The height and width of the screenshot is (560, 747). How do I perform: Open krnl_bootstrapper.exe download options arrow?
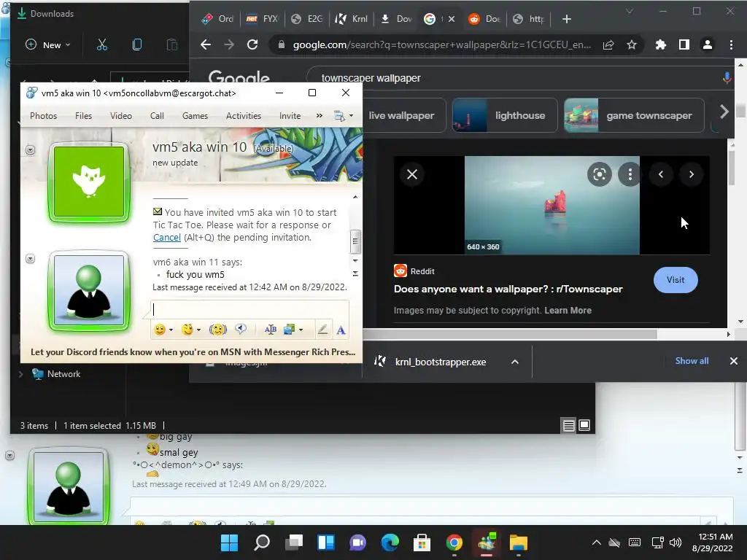point(515,362)
